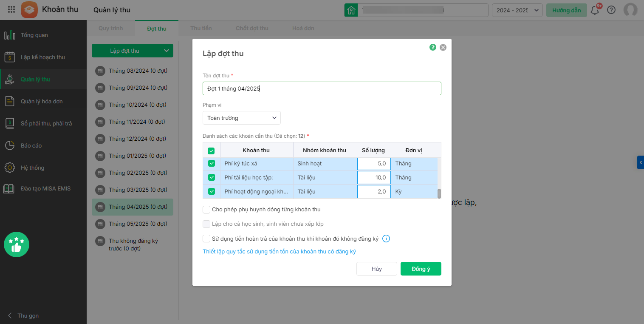This screenshot has height=324, width=644.
Task: Click calendar icon for Tháng 08/2024
Action: click(x=100, y=71)
